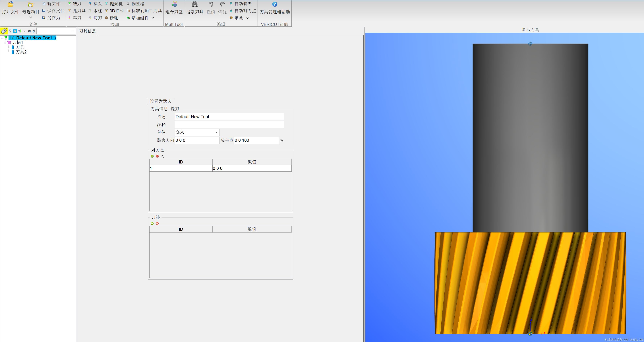The height and width of the screenshot is (342, 644).
Task: Add a 对刀点 entry with green plus
Action: tap(152, 156)
